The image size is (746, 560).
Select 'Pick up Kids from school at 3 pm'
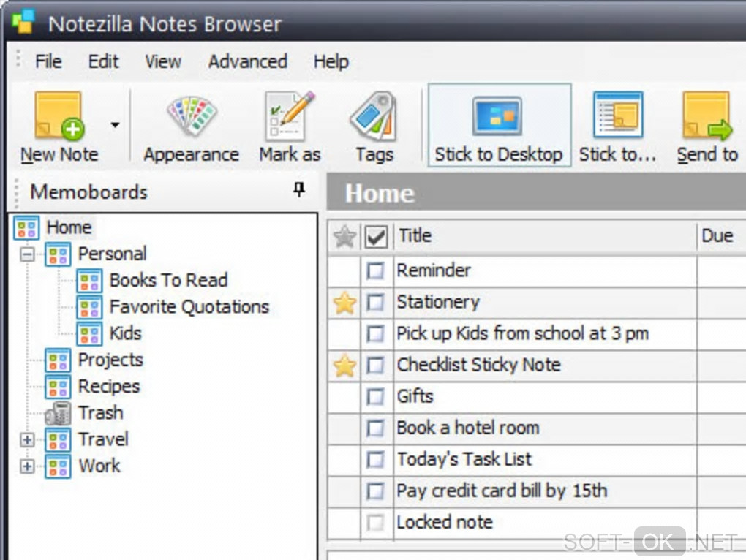pos(522,333)
